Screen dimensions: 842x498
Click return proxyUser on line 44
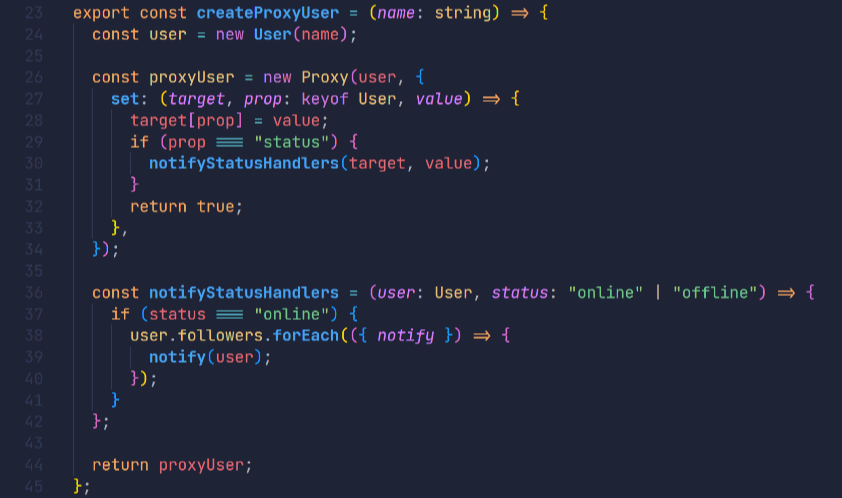171,465
